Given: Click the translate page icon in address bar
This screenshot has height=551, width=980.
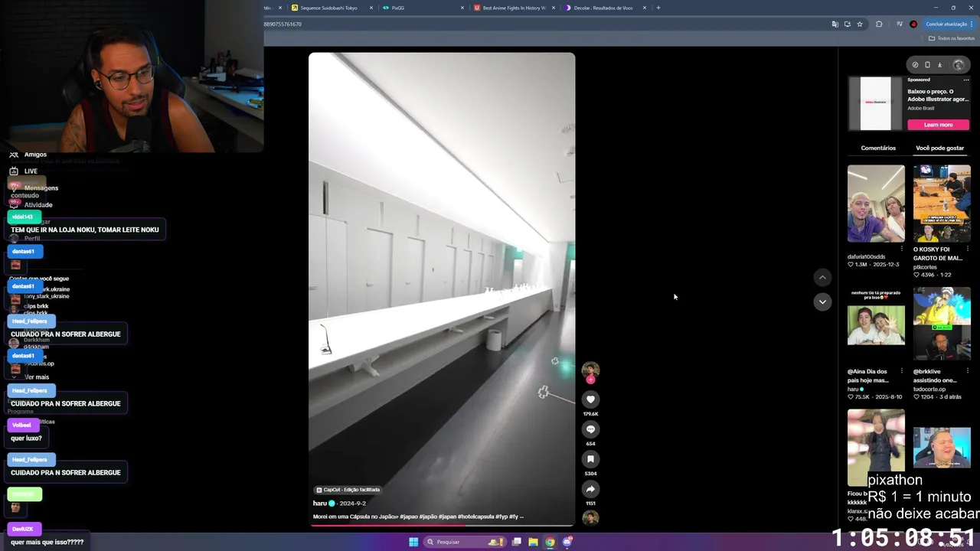Looking at the screenshot, I should pyautogui.click(x=835, y=24).
